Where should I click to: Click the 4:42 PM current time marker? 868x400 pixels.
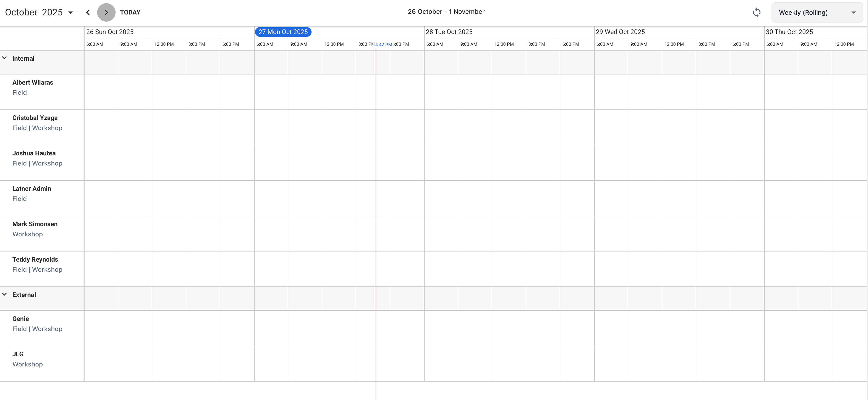tap(383, 45)
